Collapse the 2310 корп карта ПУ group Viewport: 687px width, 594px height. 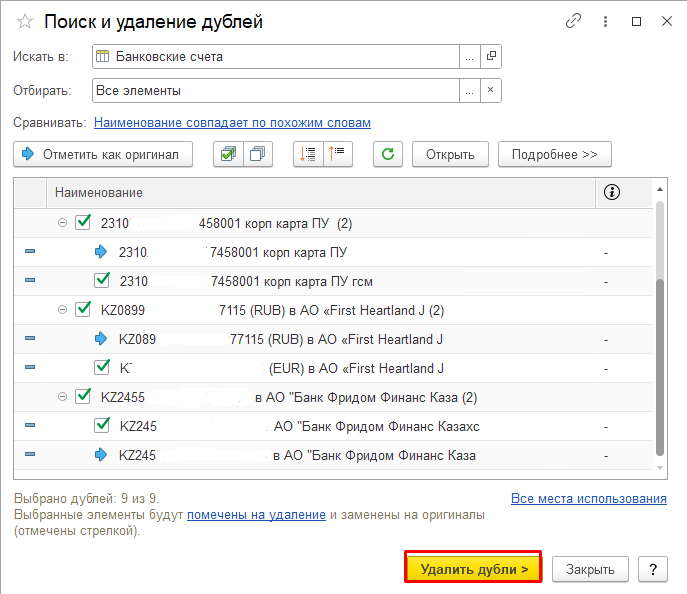click(x=62, y=223)
